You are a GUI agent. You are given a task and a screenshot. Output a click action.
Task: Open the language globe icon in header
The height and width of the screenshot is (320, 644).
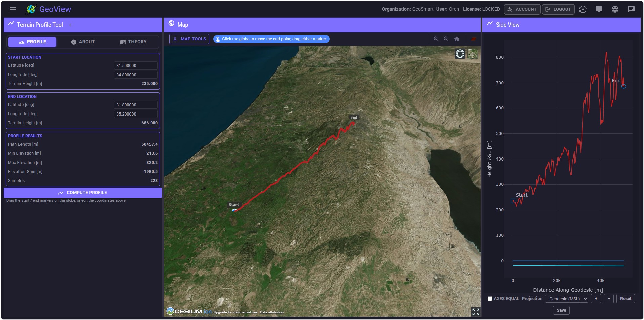click(x=615, y=9)
